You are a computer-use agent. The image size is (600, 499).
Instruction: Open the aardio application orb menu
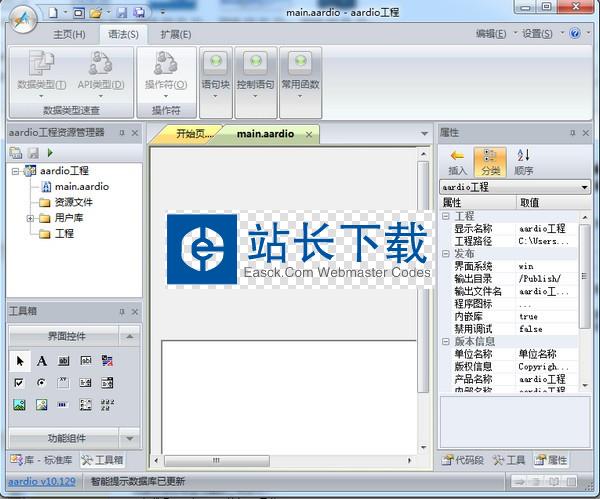tap(24, 18)
